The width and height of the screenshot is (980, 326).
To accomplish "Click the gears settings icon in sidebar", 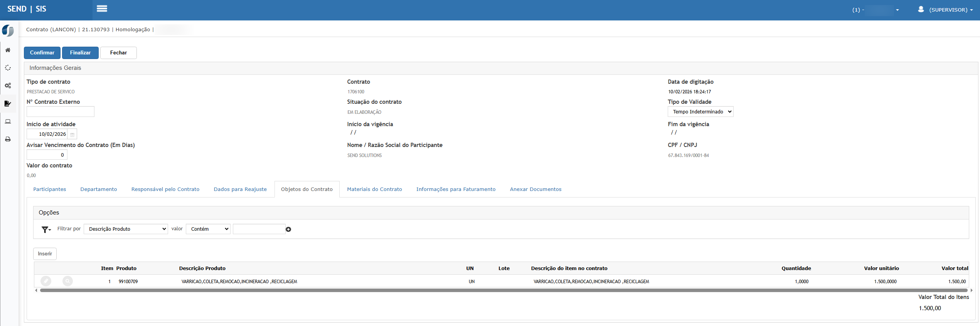I will (8, 86).
